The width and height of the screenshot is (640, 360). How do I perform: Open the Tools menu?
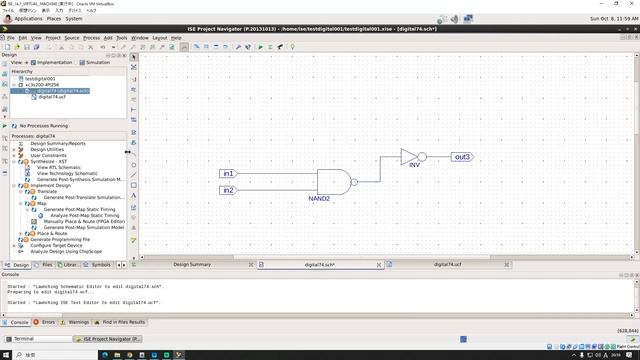click(x=122, y=38)
